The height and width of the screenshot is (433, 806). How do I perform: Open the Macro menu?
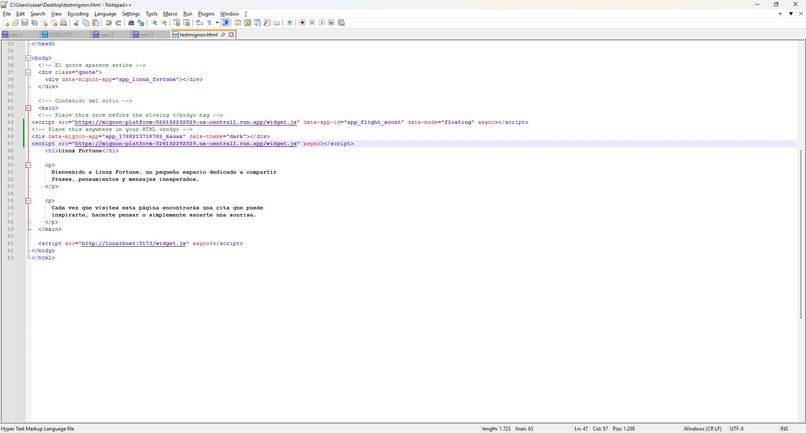click(x=170, y=14)
